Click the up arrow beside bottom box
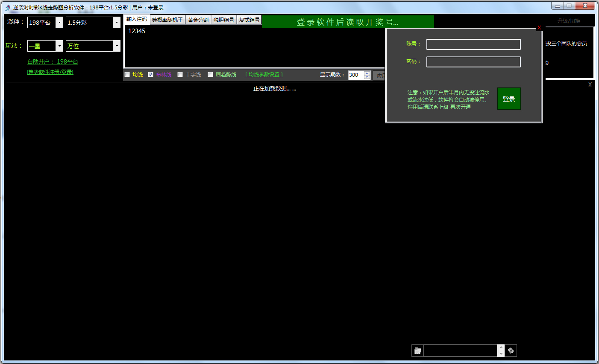The height and width of the screenshot is (364, 599). click(x=501, y=348)
